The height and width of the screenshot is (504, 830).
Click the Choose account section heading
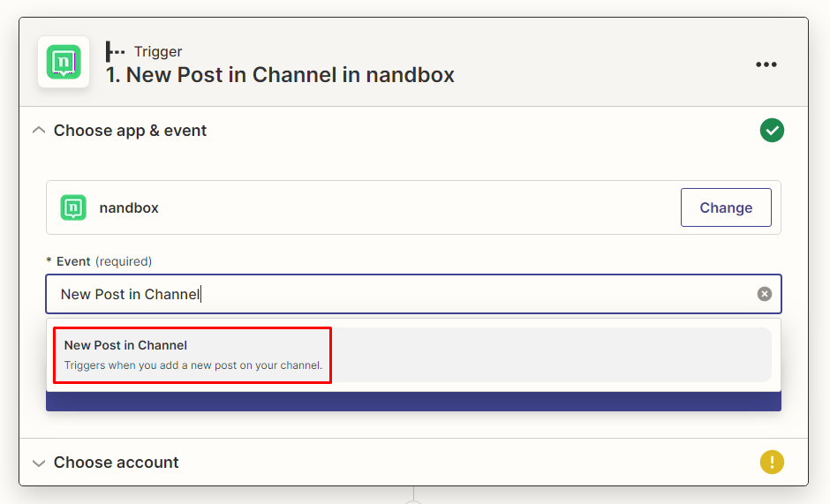[116, 463]
